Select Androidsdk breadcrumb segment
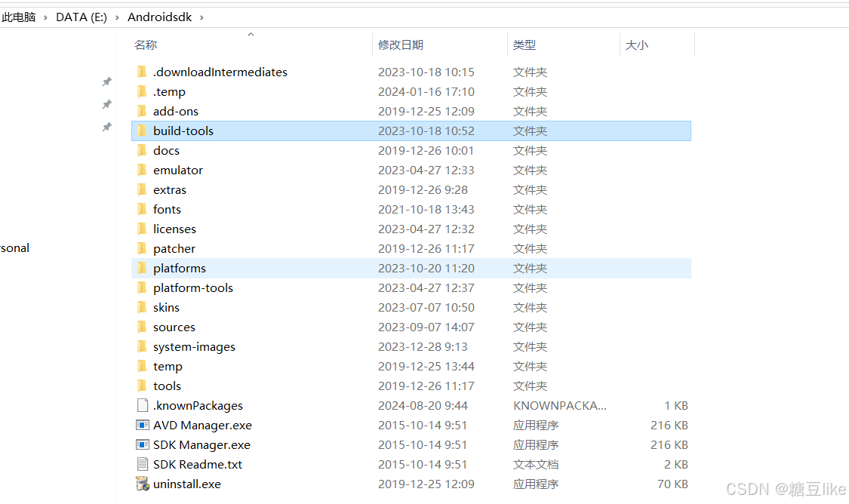849x504 pixels. tap(160, 17)
